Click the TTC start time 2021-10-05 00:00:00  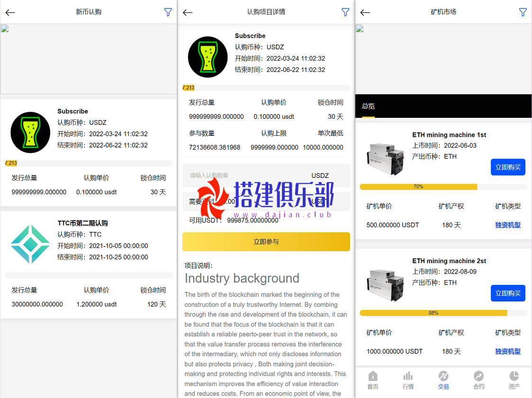pos(103,246)
